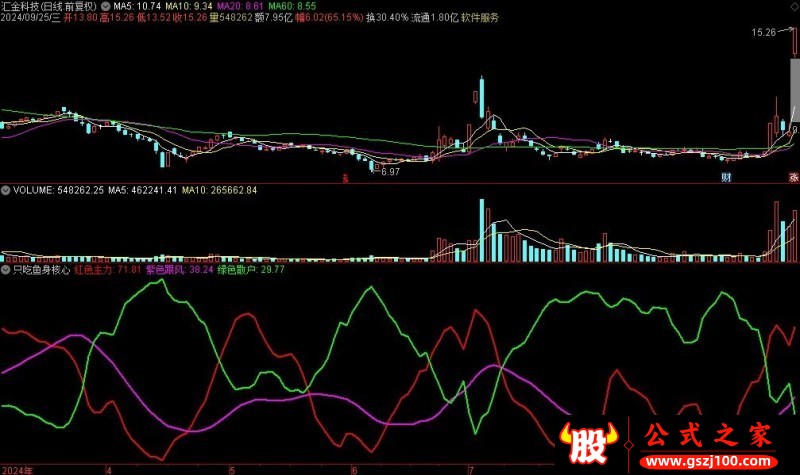Viewport: 800px width, 475px height.
Task: Click the 15.26 high price annotation
Action: [x=763, y=33]
